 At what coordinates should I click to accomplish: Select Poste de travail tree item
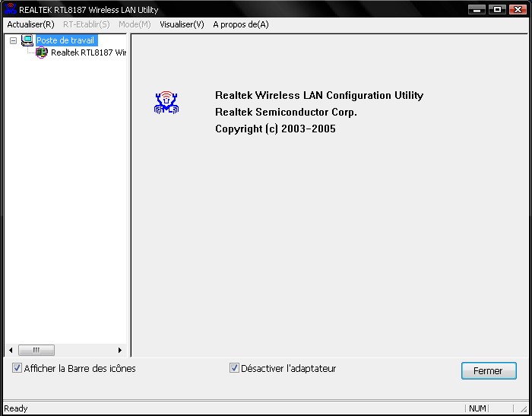tap(65, 40)
